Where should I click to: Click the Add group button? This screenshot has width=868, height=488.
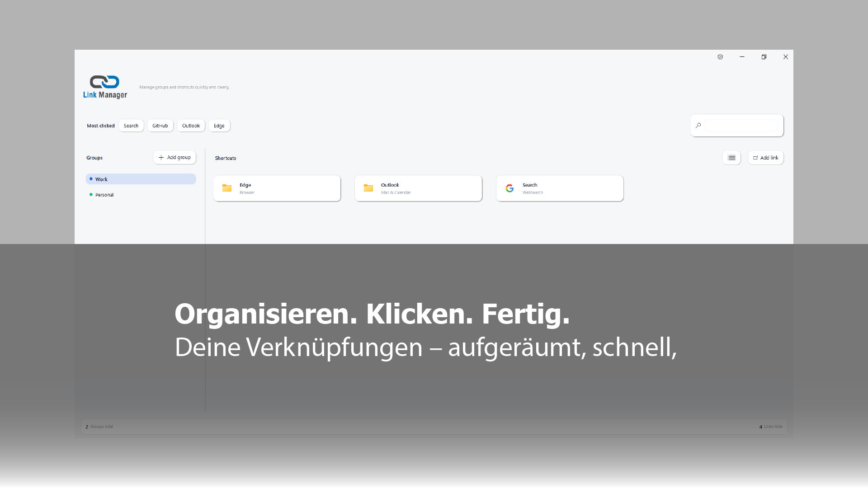tap(175, 157)
